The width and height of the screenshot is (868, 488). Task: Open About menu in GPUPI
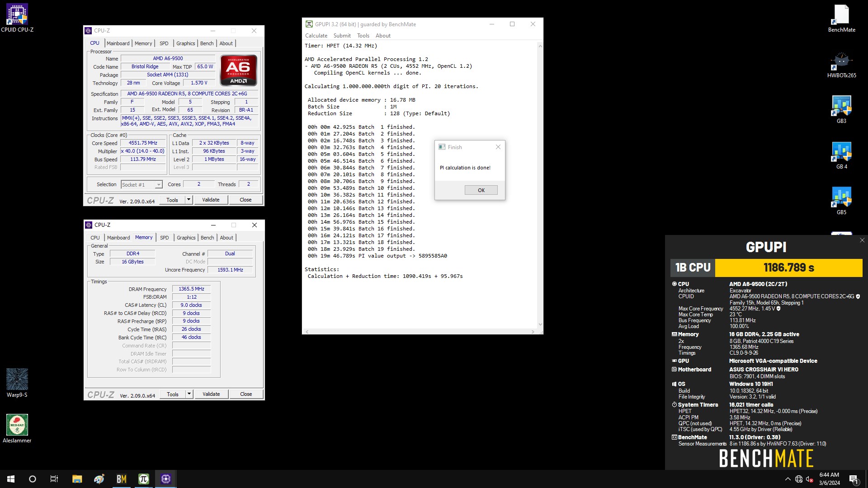[x=383, y=36]
